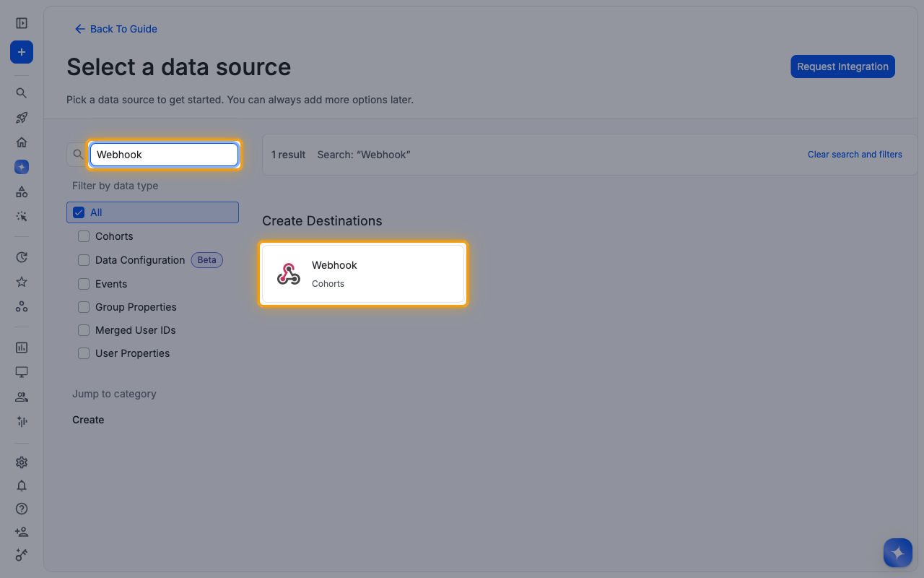924x578 pixels.
Task: Open help via the question mark icon
Action: click(x=22, y=509)
